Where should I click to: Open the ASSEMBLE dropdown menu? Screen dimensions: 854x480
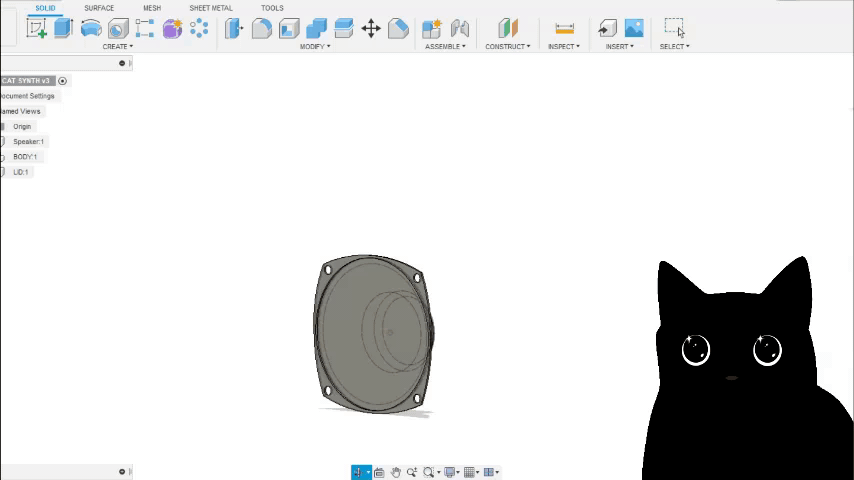pos(445,47)
